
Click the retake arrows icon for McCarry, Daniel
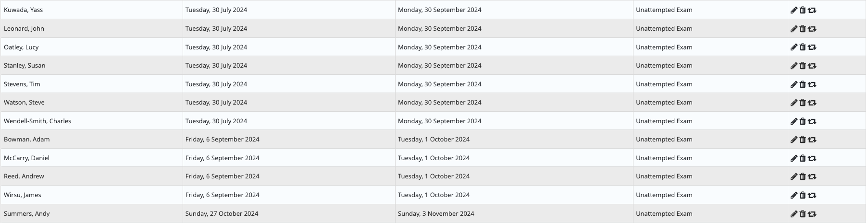[x=812, y=158]
